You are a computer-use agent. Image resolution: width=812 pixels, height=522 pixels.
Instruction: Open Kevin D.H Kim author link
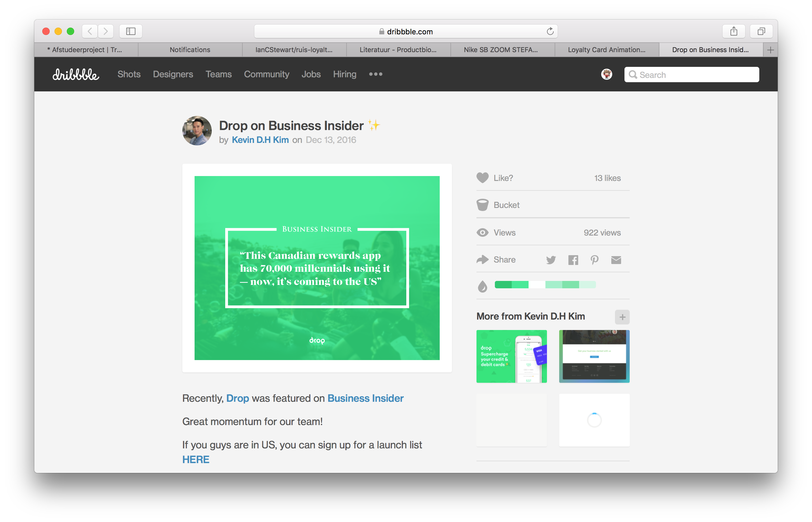click(x=260, y=140)
